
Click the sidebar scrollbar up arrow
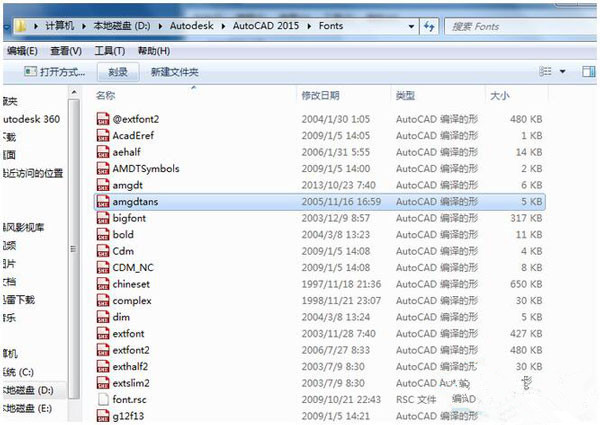click(74, 92)
